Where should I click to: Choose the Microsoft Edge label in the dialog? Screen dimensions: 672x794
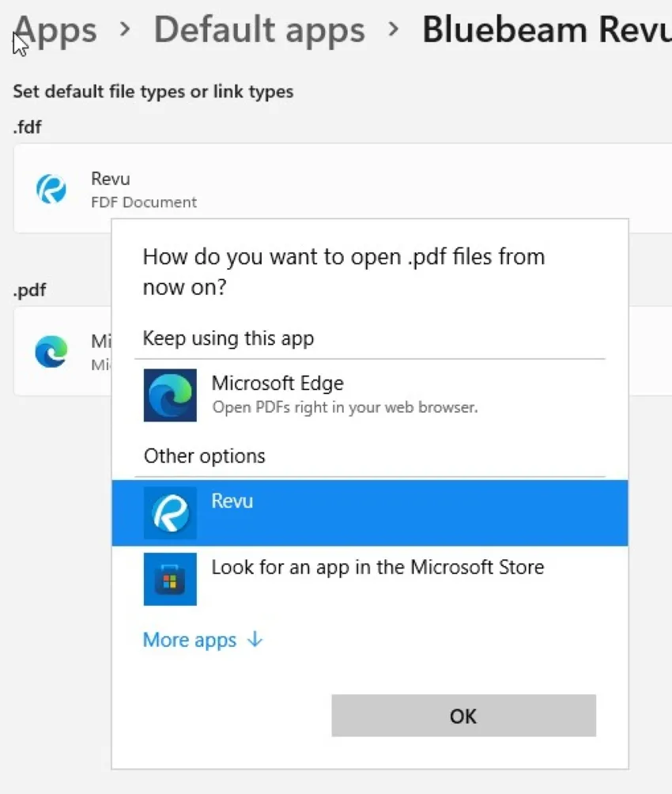[x=277, y=384]
